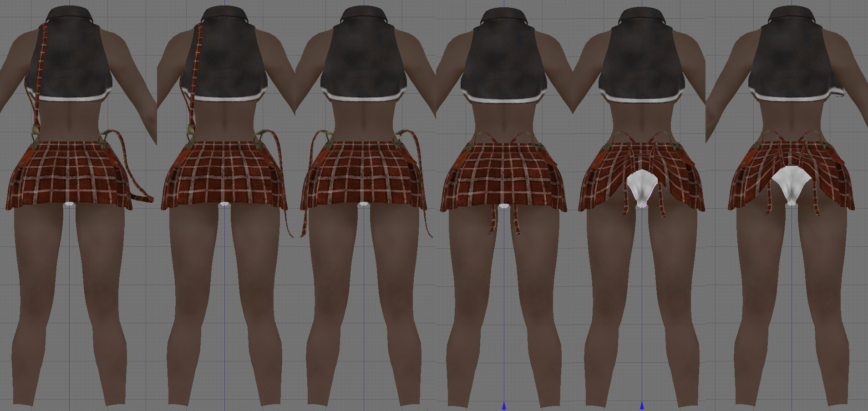Click the blue arrow marker below fourth model

[504, 406]
